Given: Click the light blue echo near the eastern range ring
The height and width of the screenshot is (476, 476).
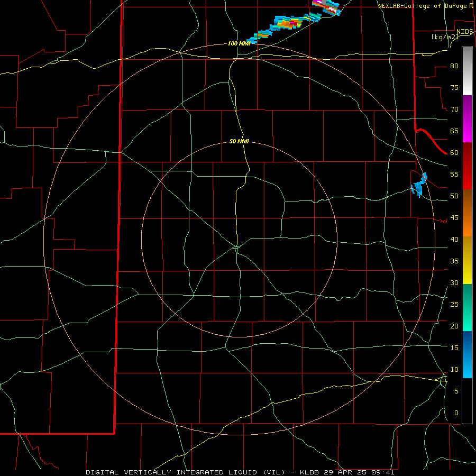Looking at the screenshot, I should [x=419, y=185].
